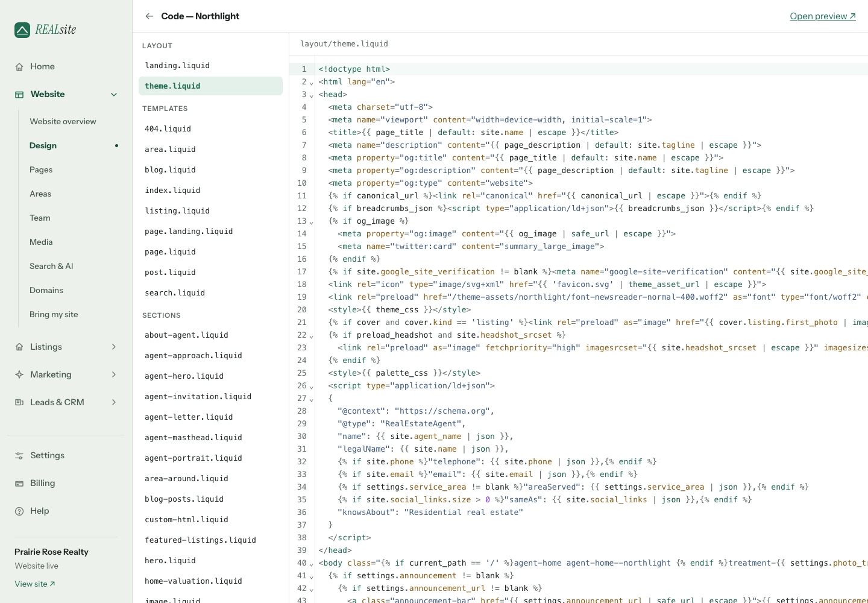Screen dimensions: 868x603
Task: Click the layout/theme.liquid file path
Action: (x=344, y=44)
